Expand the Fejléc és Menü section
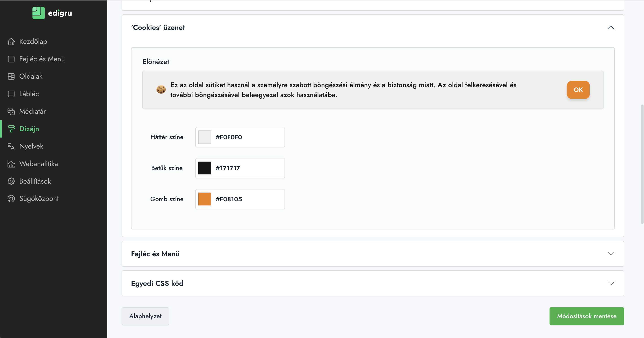Screen dimensions: 644x338 [x=611, y=254]
